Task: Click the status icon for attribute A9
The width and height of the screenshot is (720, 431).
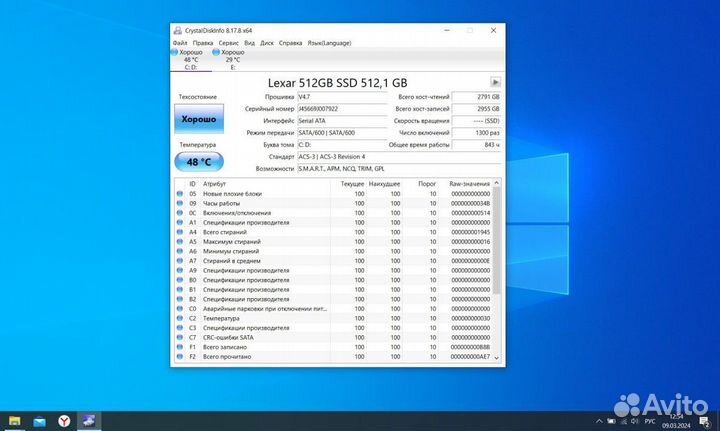Action: [x=180, y=270]
